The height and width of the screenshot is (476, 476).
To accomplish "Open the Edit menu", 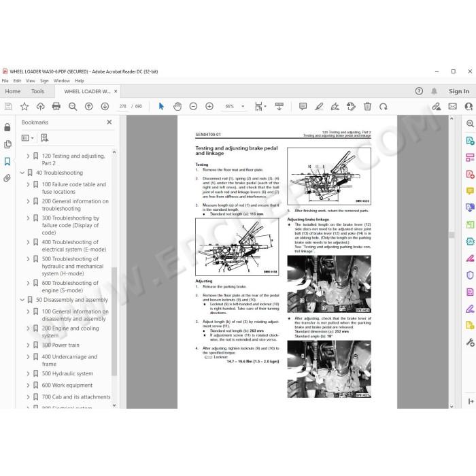I will pyautogui.click(x=17, y=81).
